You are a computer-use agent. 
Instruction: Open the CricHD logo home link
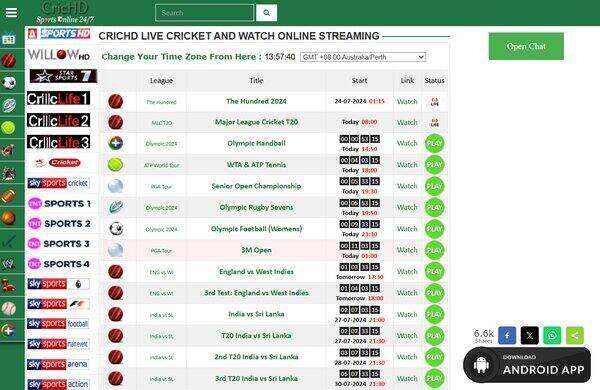pyautogui.click(x=65, y=13)
